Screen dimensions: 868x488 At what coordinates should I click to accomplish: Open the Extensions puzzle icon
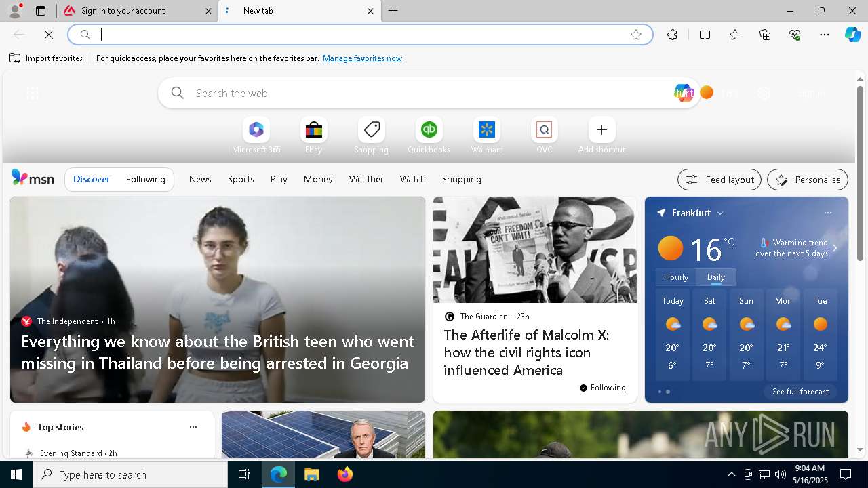pyautogui.click(x=672, y=35)
